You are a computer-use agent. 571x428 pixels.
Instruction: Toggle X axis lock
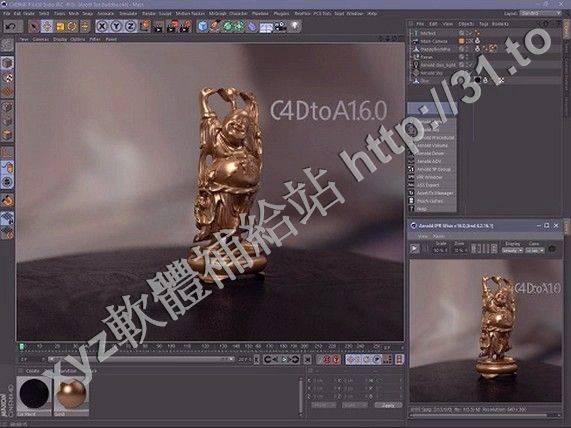(x=102, y=27)
